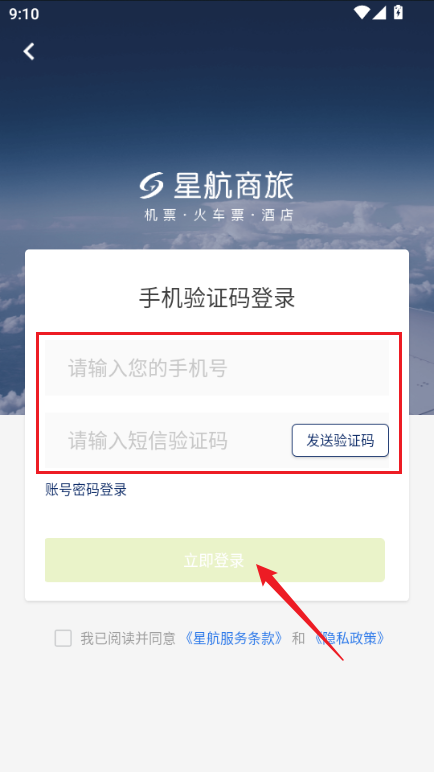Tap the cellular signal status icon

(379, 13)
